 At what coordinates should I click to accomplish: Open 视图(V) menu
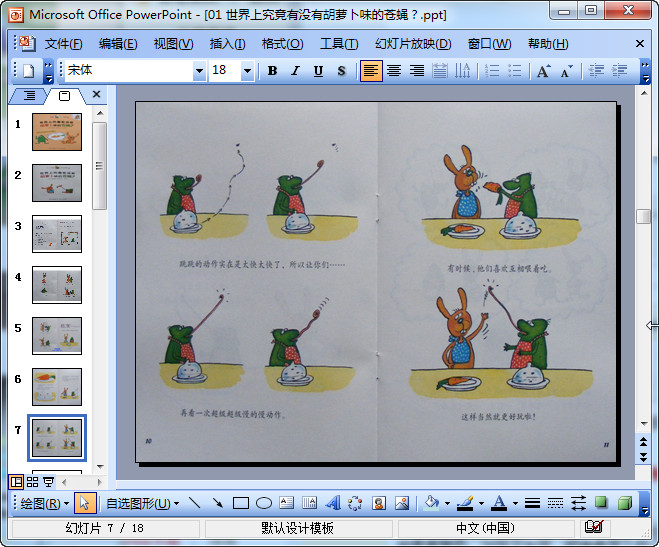tap(173, 44)
